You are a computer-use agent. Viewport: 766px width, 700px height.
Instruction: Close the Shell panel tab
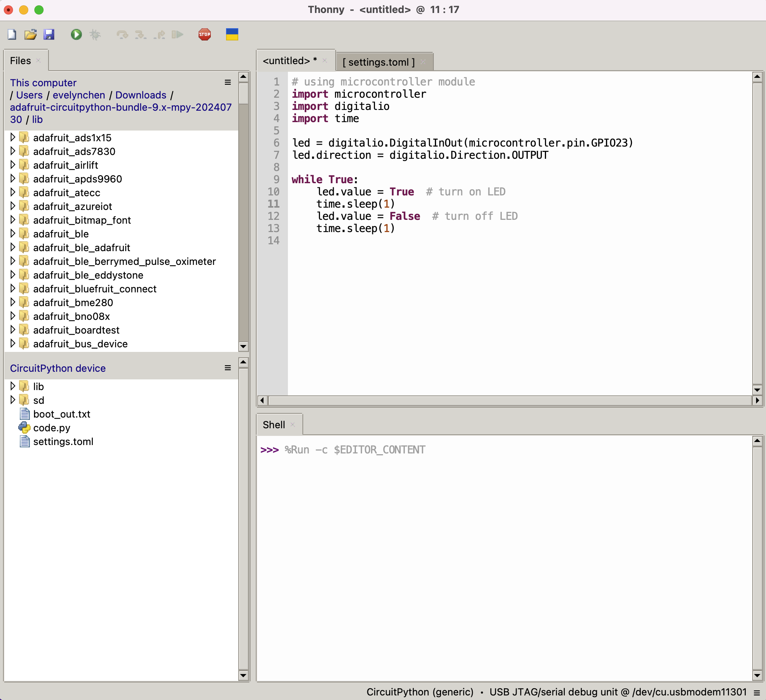tap(293, 425)
